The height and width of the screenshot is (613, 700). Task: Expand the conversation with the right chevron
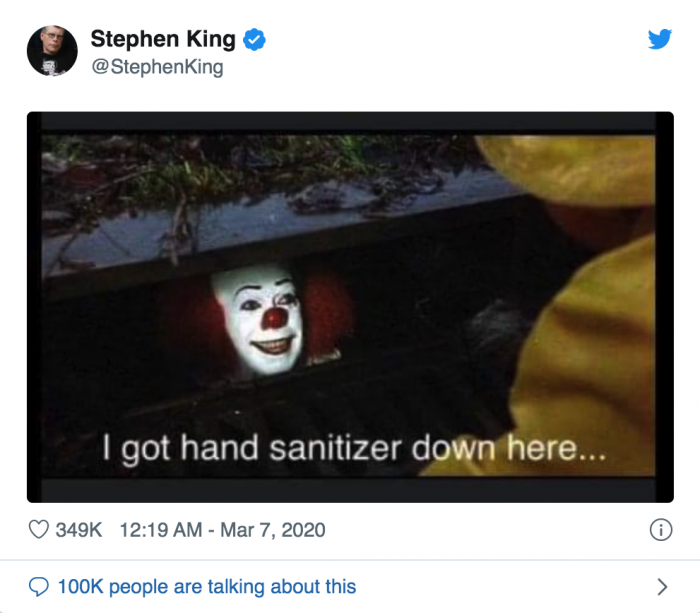pyautogui.click(x=661, y=586)
